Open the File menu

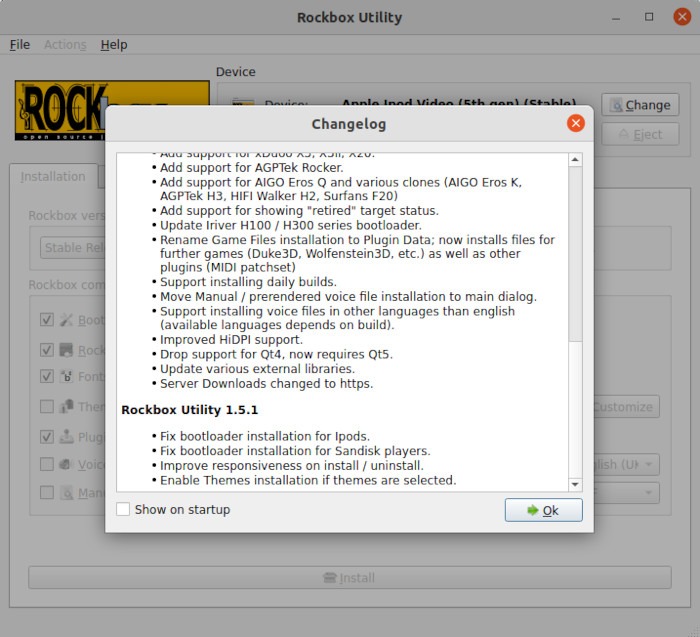20,45
